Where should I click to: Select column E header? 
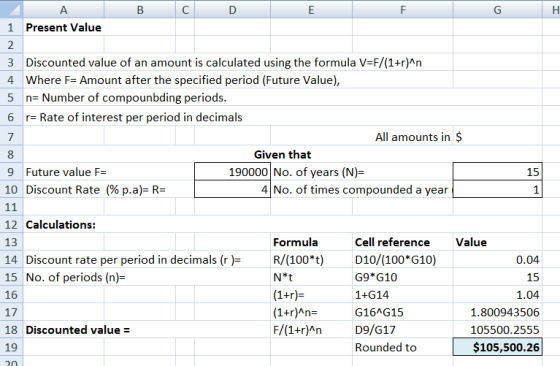(x=311, y=10)
